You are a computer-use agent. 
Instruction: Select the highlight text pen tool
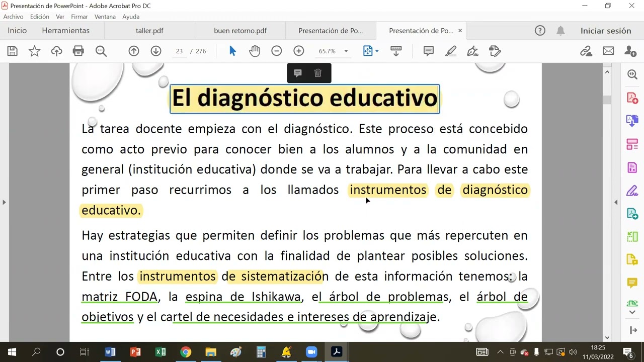[x=451, y=51]
